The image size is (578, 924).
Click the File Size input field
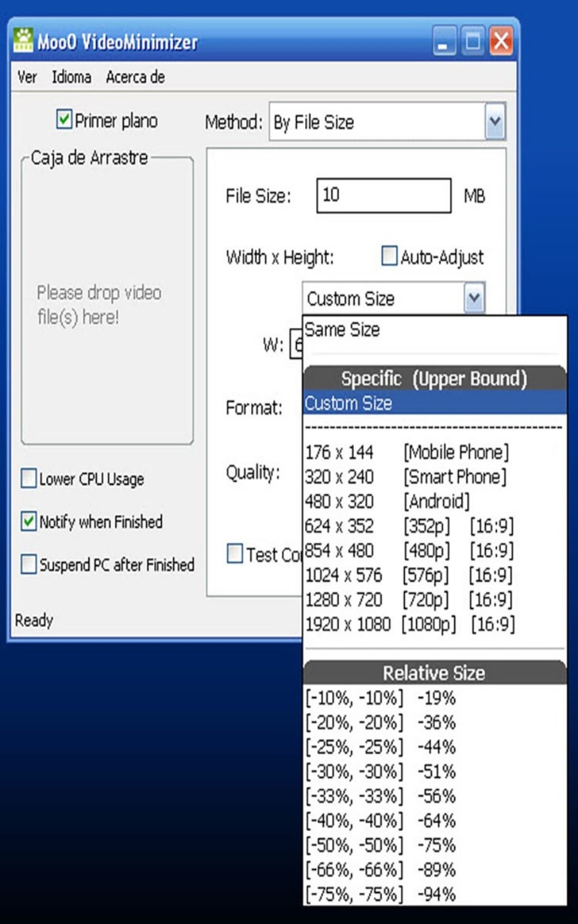[x=383, y=195]
